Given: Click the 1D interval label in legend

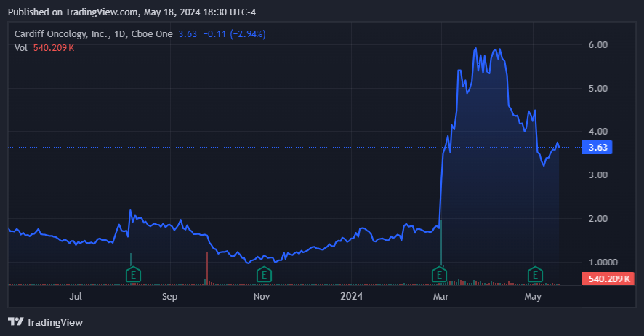Looking at the screenshot, I should click(120, 34).
